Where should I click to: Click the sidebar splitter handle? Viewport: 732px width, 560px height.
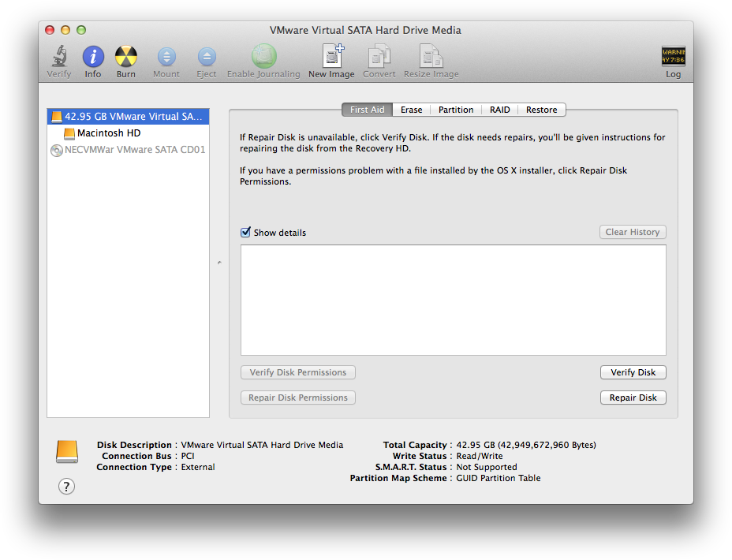[219, 263]
